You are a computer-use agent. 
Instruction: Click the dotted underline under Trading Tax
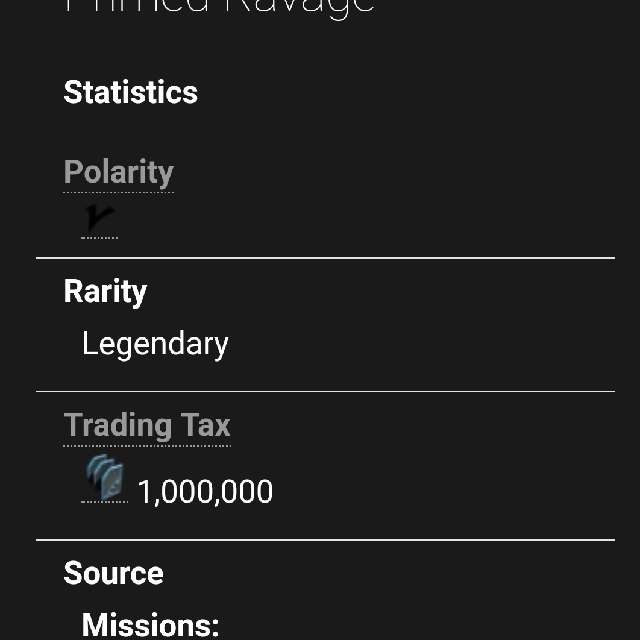pos(147,446)
